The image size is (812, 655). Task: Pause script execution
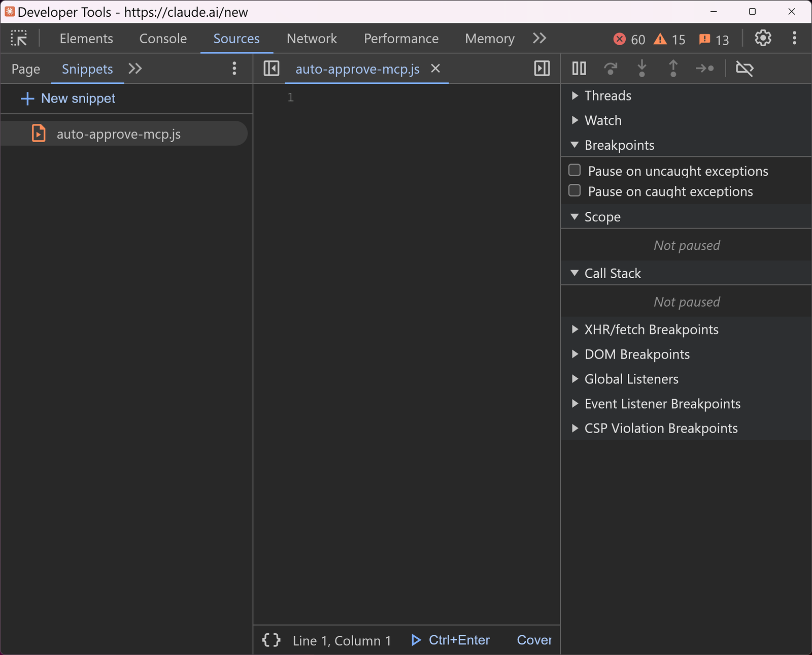tap(579, 68)
